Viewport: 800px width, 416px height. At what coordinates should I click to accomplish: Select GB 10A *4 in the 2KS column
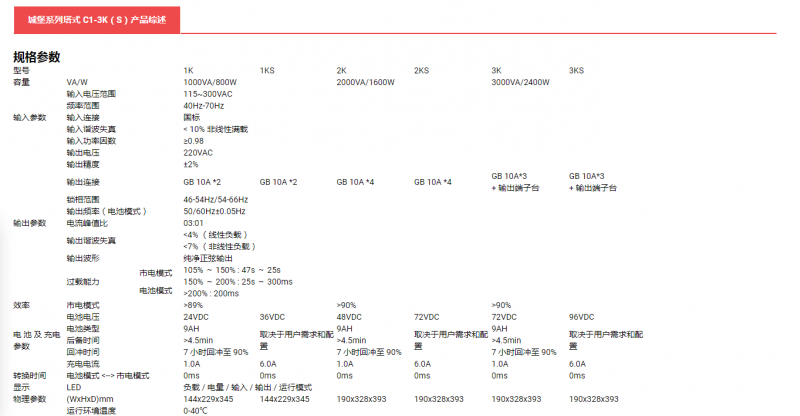[x=433, y=182]
